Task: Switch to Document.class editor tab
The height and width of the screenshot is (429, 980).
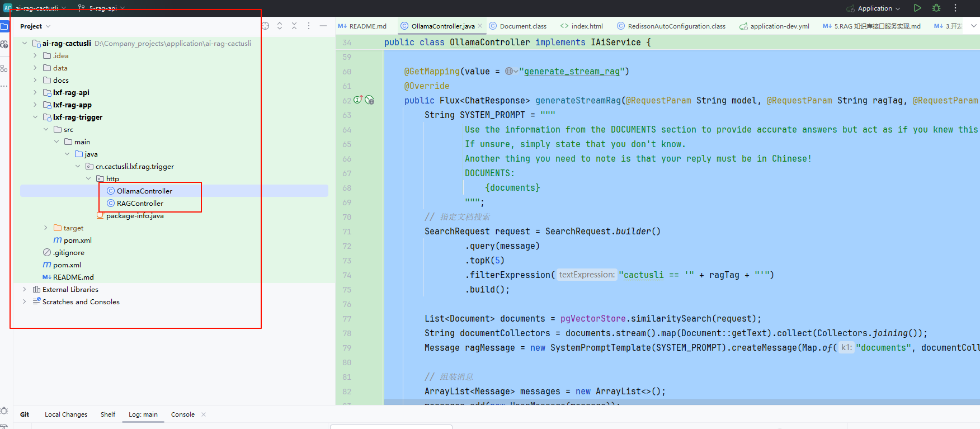Action: point(517,26)
